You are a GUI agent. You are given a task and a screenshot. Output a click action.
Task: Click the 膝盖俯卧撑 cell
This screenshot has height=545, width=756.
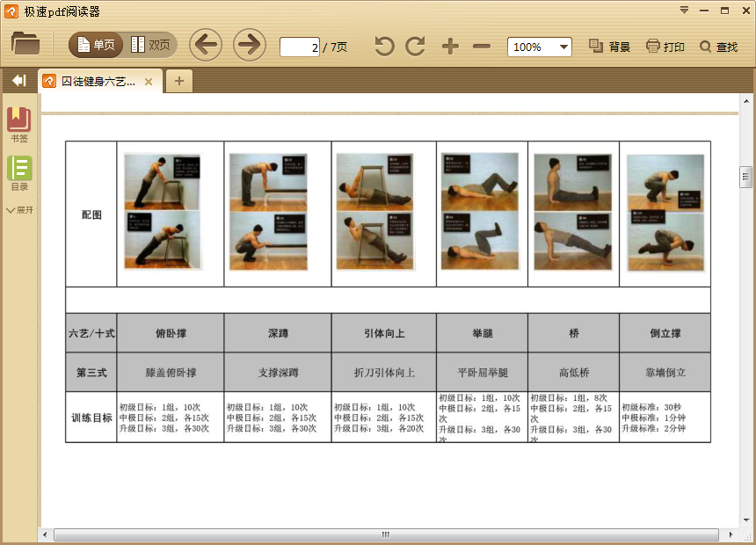171,373
